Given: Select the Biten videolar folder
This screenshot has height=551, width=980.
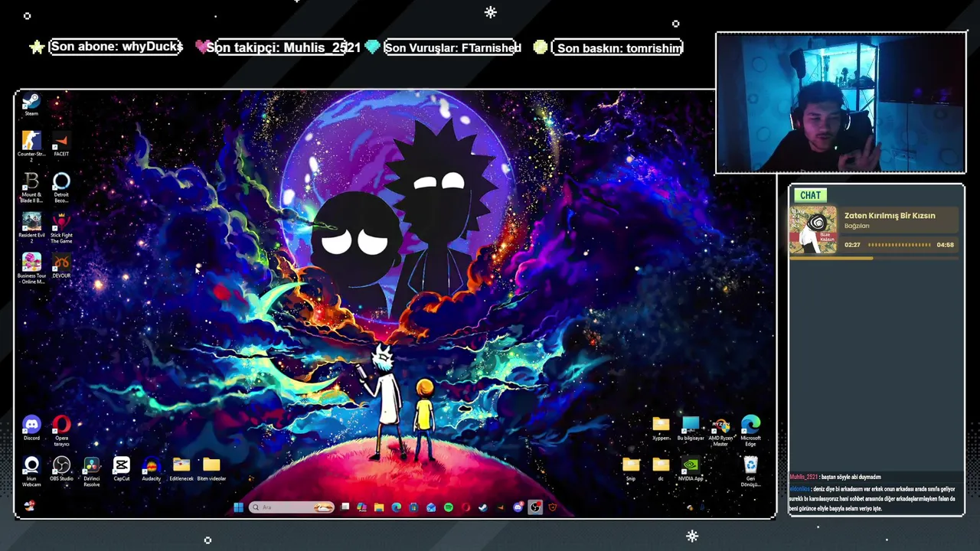Looking at the screenshot, I should point(211,468).
